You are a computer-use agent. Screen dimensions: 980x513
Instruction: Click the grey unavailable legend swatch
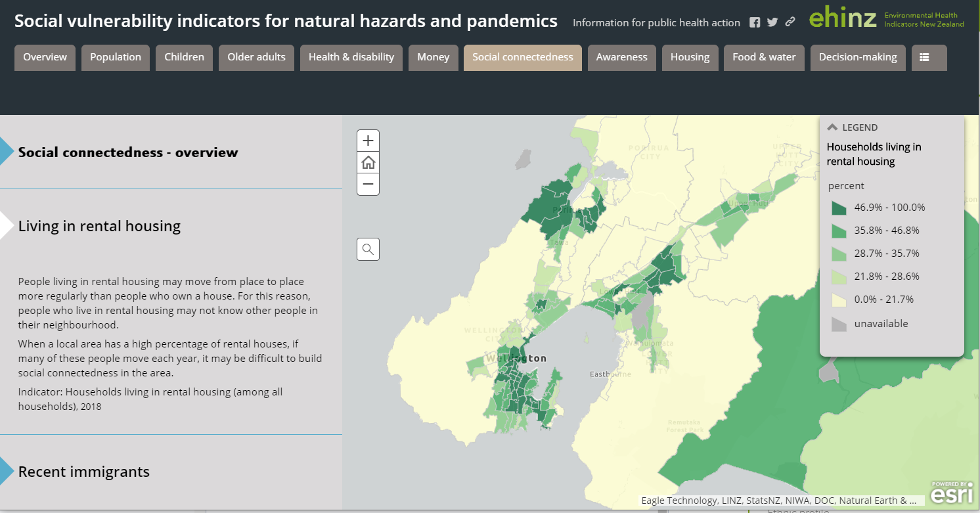839,324
